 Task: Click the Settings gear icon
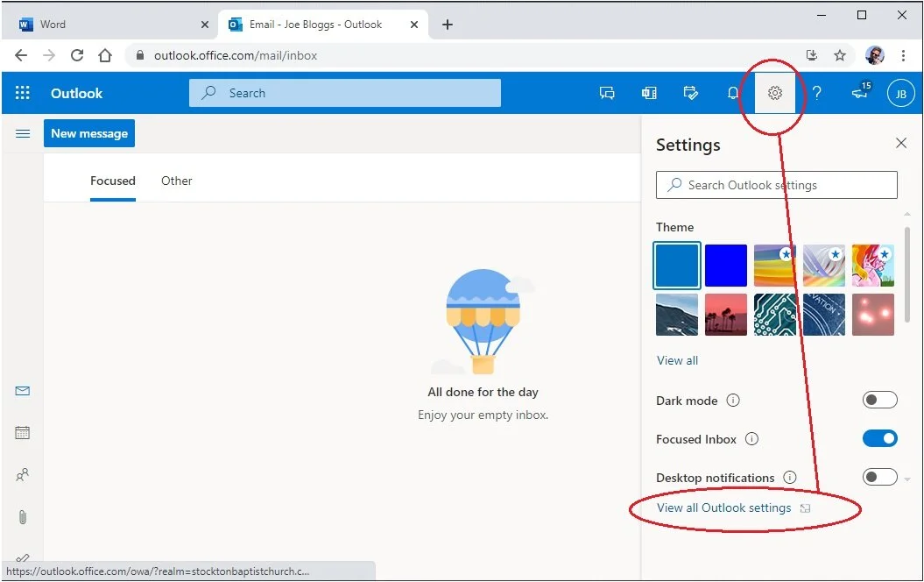pyautogui.click(x=775, y=93)
